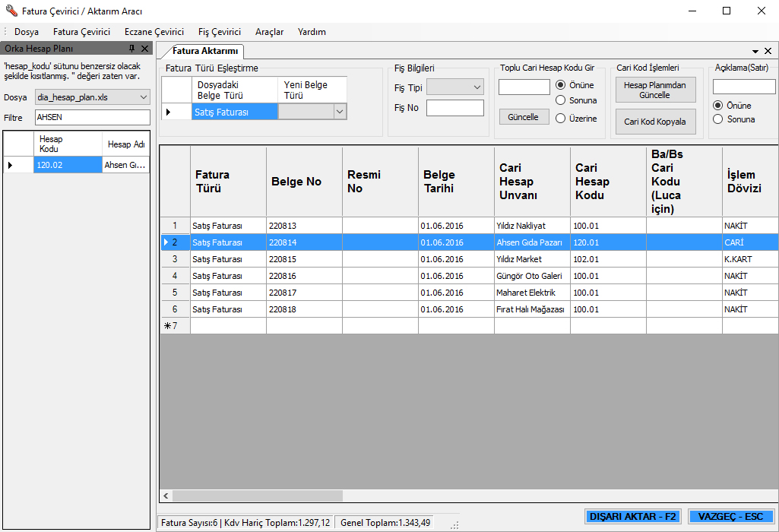This screenshot has width=779, height=532.
Task: Click the K.KART İşlem Dövizi cell
Action: point(750,259)
